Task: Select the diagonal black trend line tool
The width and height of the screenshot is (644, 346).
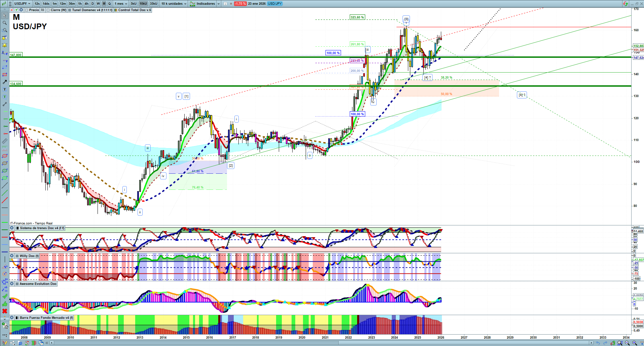Action: point(5,185)
